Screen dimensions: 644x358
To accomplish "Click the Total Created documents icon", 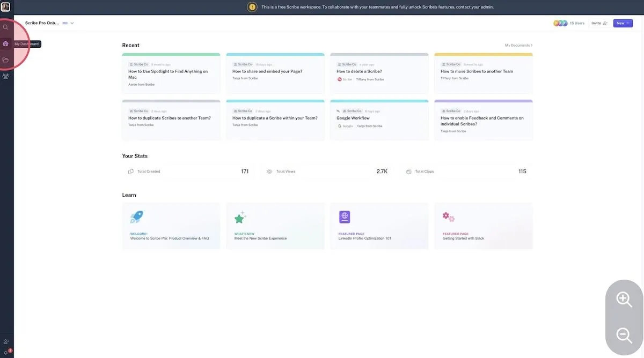I will pos(131,171).
